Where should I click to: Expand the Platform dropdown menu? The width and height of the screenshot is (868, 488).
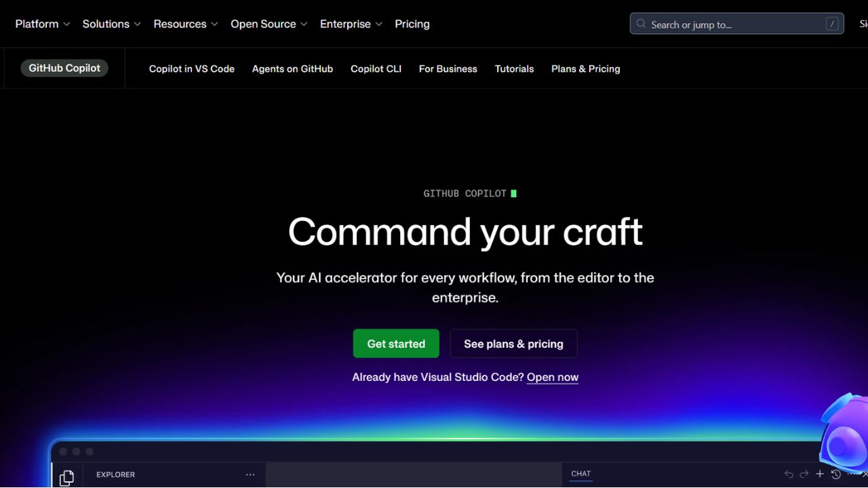click(43, 24)
